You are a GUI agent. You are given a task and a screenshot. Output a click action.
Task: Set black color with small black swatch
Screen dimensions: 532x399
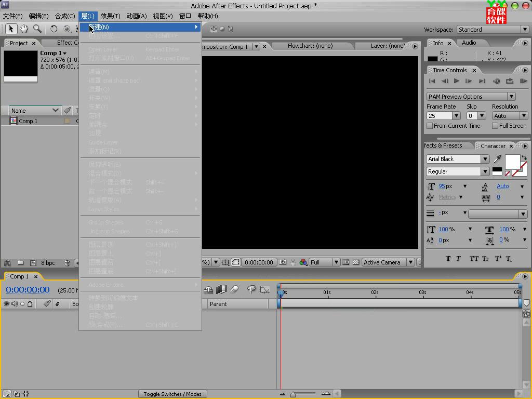click(x=497, y=169)
